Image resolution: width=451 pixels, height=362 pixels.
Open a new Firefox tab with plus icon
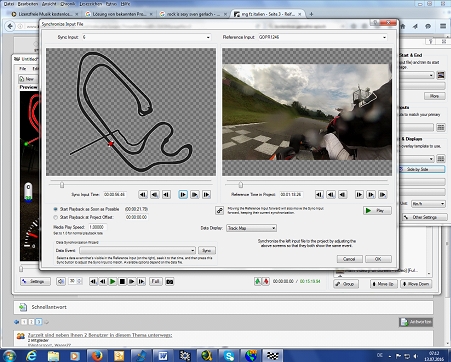[311, 14]
